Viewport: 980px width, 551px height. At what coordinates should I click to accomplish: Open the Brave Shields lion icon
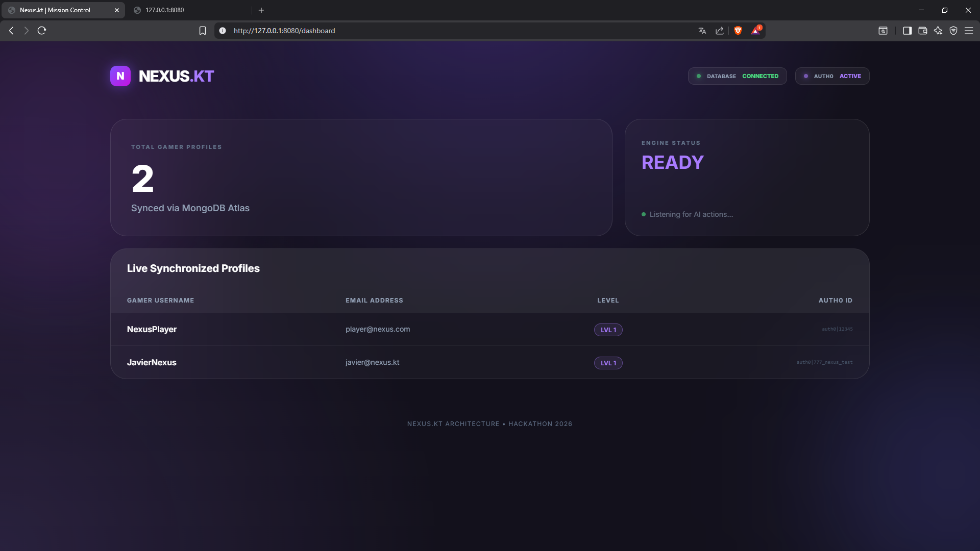pyautogui.click(x=738, y=31)
